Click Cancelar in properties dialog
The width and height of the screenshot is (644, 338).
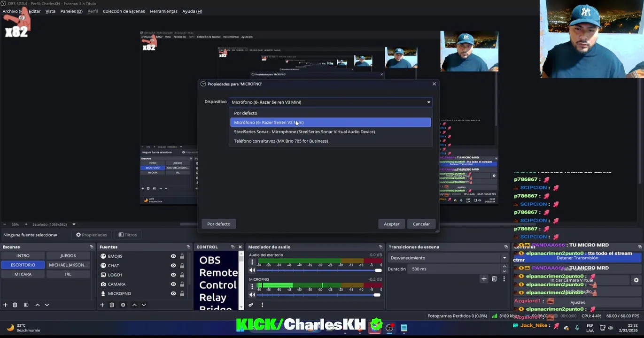421,224
